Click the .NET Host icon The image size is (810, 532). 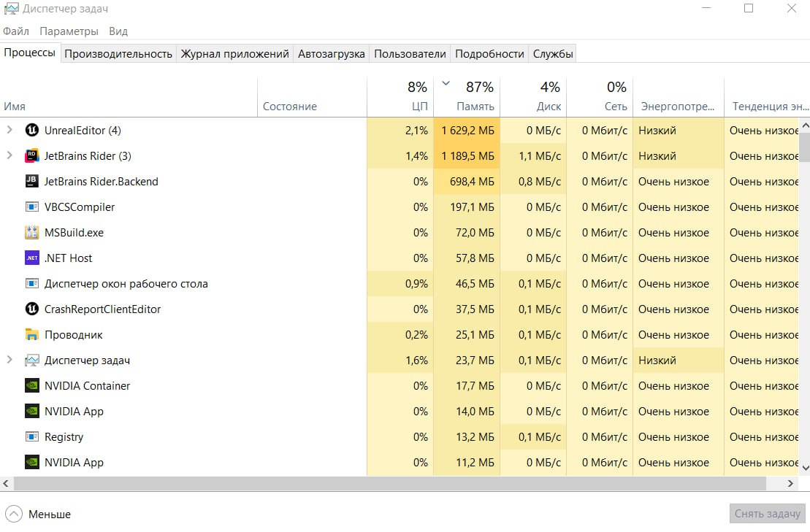(32, 258)
